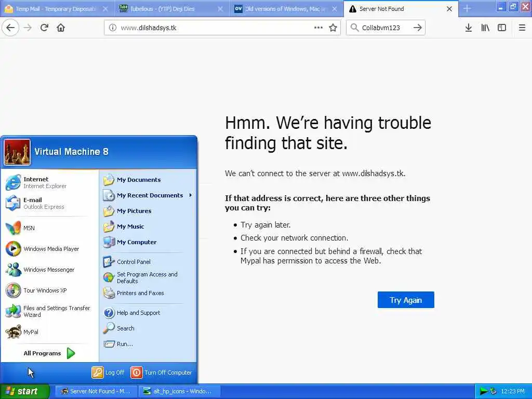Click Turn Off Computer button
Screen dimensions: 532x399
click(161, 373)
